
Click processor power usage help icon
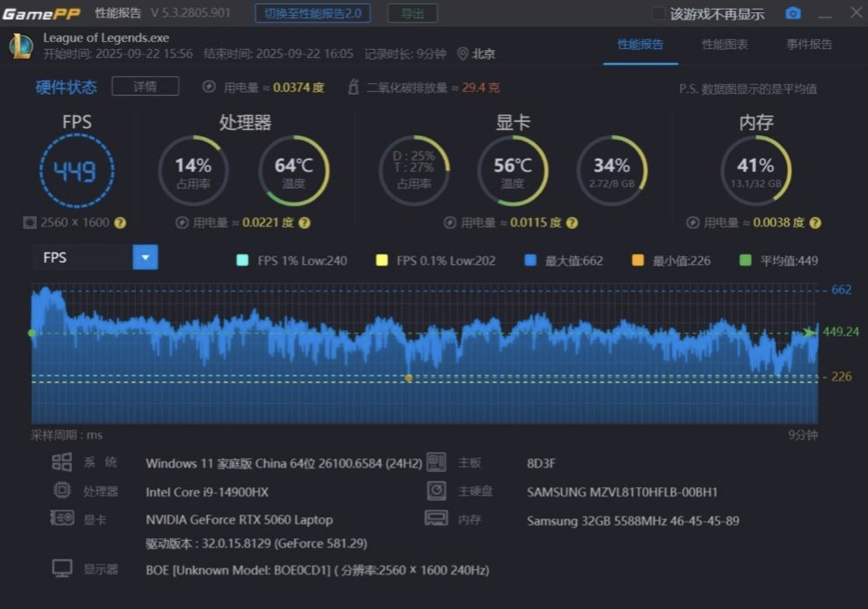pyautogui.click(x=305, y=223)
